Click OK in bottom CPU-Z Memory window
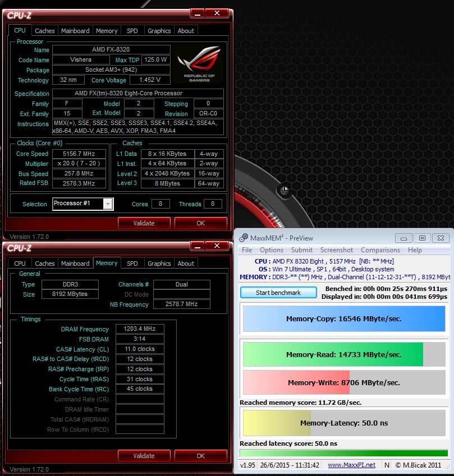454x476 pixels. (x=200, y=456)
